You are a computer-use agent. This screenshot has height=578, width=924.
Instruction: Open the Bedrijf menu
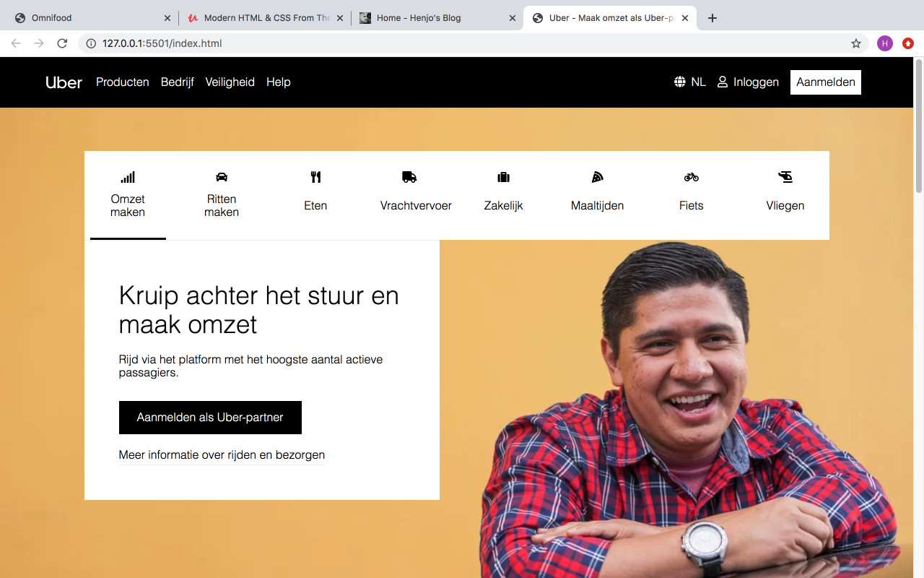click(x=178, y=82)
